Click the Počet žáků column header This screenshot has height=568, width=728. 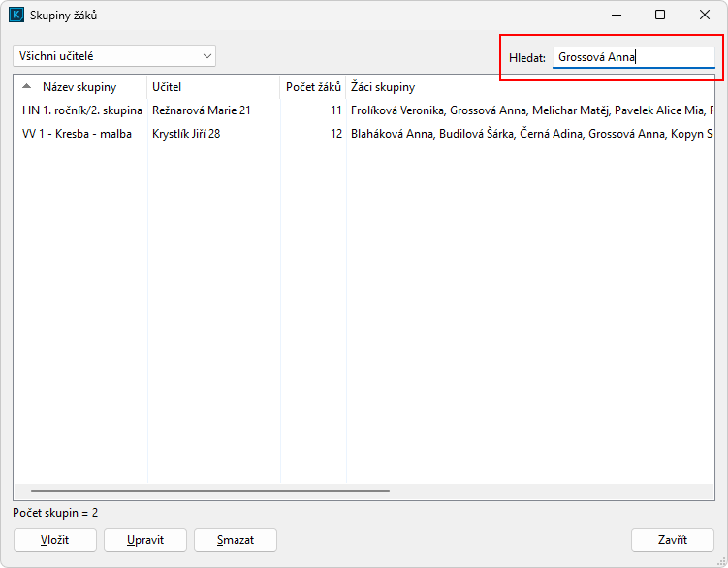(x=313, y=87)
